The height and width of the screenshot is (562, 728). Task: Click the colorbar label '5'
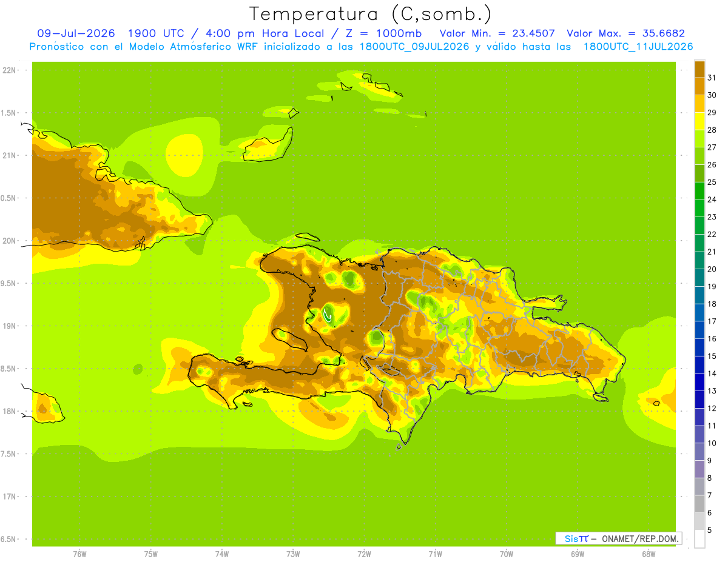click(x=710, y=530)
